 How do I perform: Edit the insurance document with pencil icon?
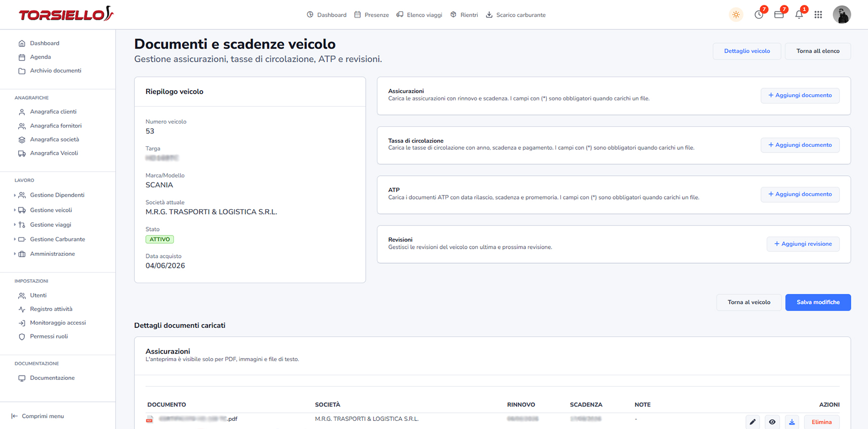[x=752, y=422]
